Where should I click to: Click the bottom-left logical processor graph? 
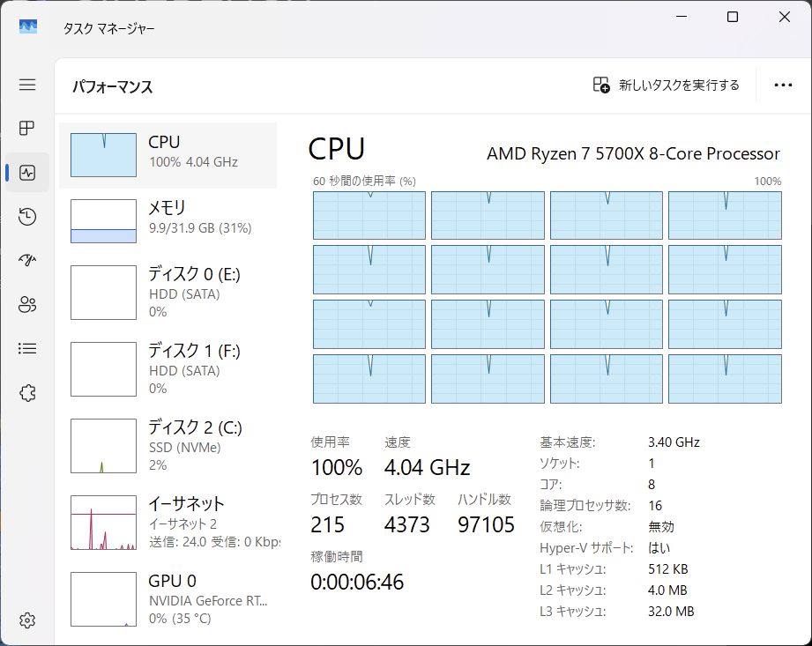369,379
